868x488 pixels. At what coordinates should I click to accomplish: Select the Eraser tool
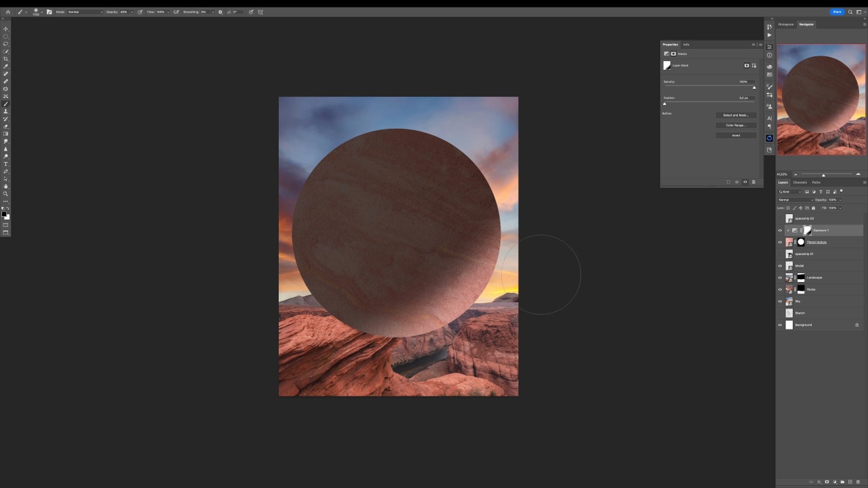[6, 126]
